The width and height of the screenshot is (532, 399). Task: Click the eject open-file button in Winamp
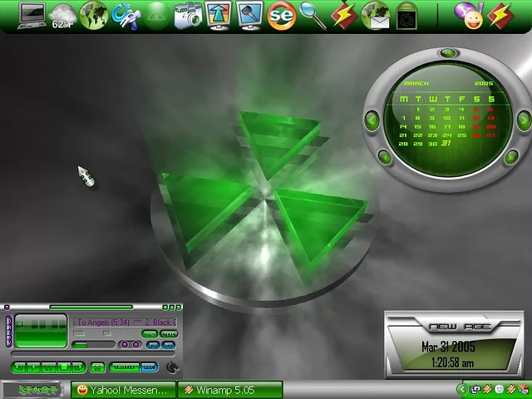pyautogui.click(x=98, y=367)
